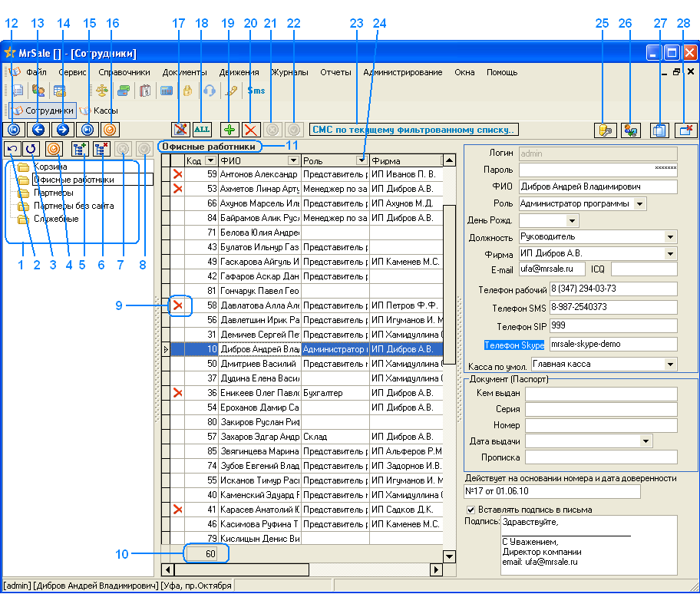This screenshot has height=594, width=700.
Task: Jump to the first record arrow button
Action: tap(14, 130)
